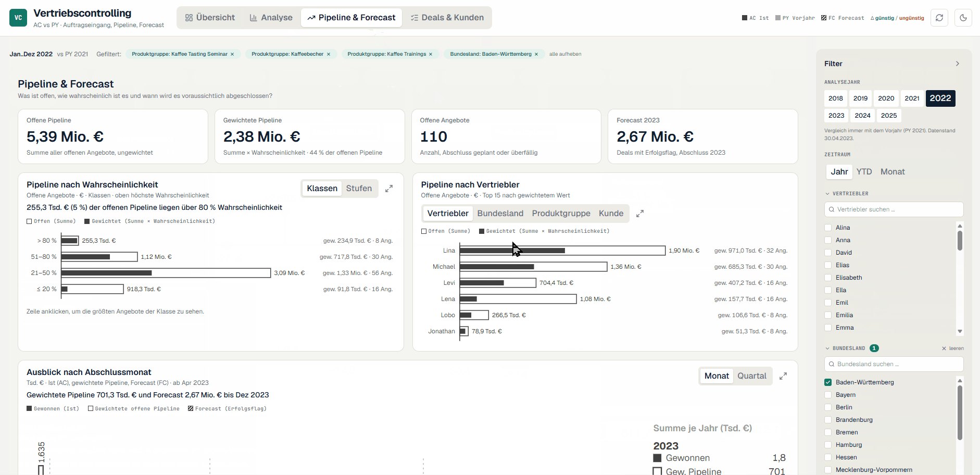Expand Pipeline nach Vertriebler chart fullscreen
This screenshot has width=980, height=475.
coord(640,214)
